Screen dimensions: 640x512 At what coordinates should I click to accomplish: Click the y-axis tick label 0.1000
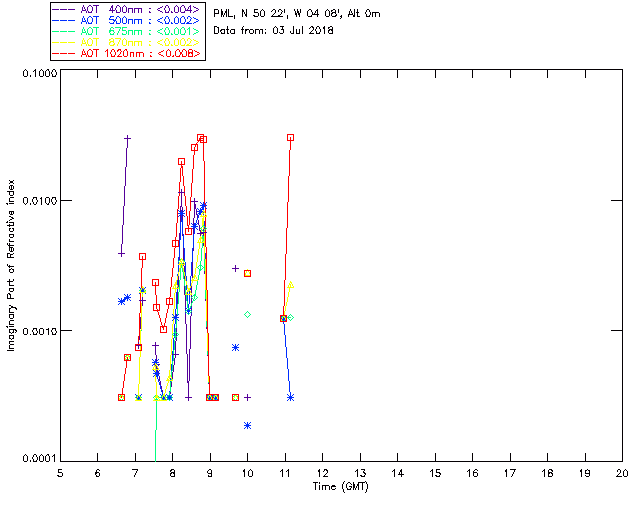click(40, 73)
